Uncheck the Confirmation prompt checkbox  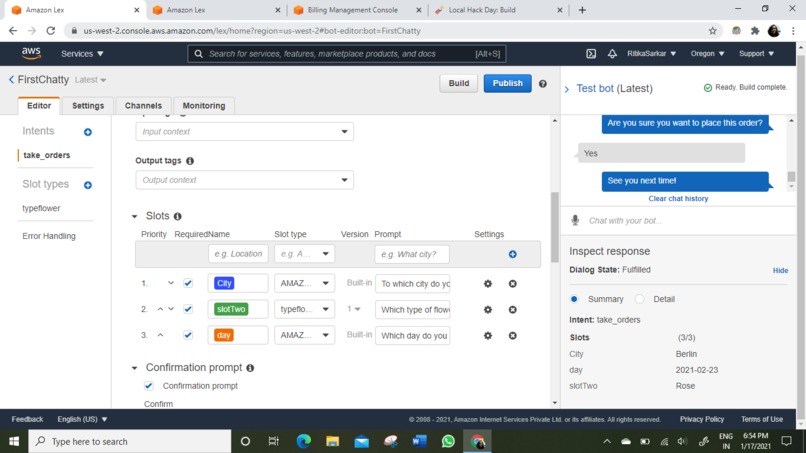[149, 386]
